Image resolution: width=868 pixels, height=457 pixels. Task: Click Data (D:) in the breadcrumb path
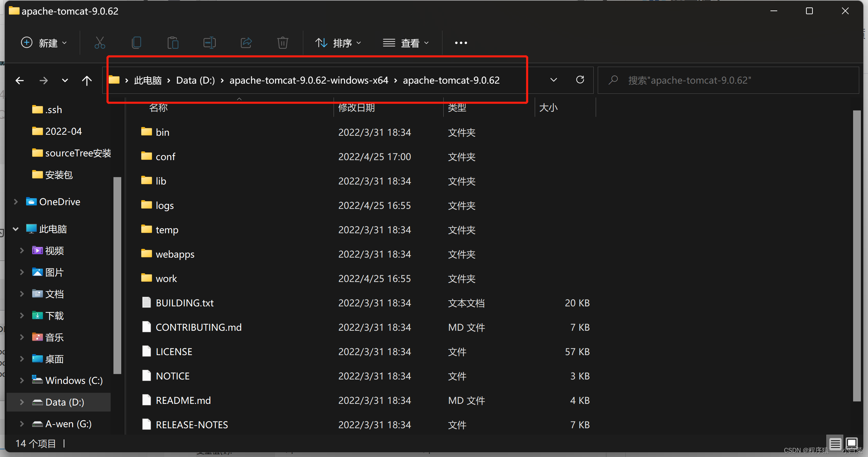pos(195,81)
